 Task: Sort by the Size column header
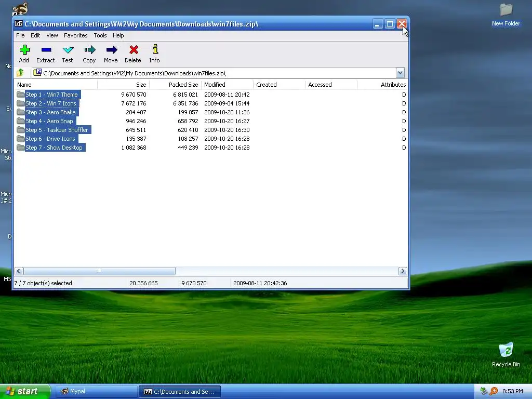124,85
